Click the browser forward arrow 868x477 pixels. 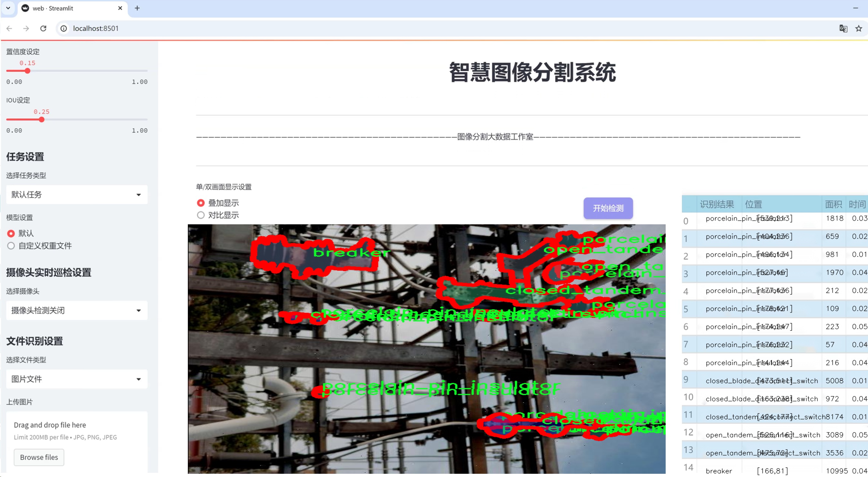[x=26, y=28]
